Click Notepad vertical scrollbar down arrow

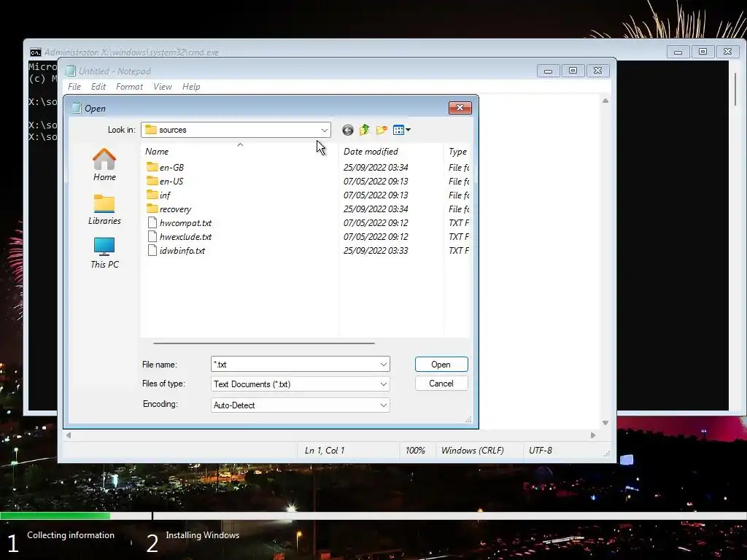tap(605, 423)
